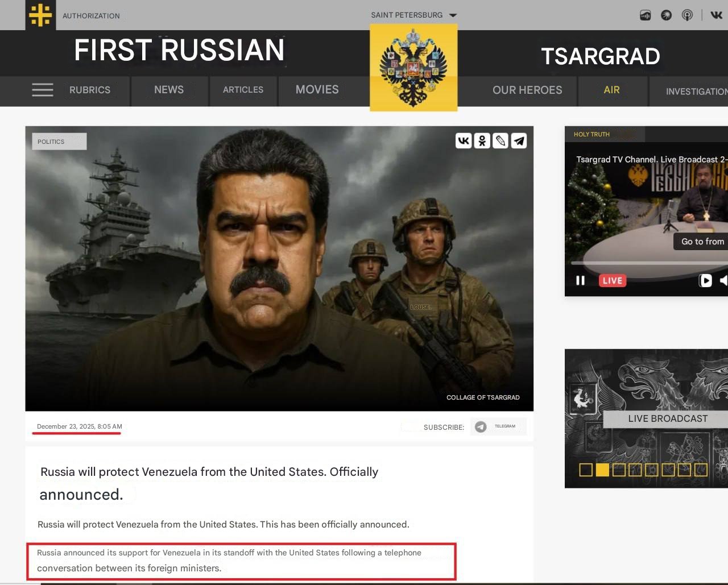This screenshot has width=728, height=585.
Task: Click the headline 'Russia will protect Venezuela'
Action: point(209,483)
